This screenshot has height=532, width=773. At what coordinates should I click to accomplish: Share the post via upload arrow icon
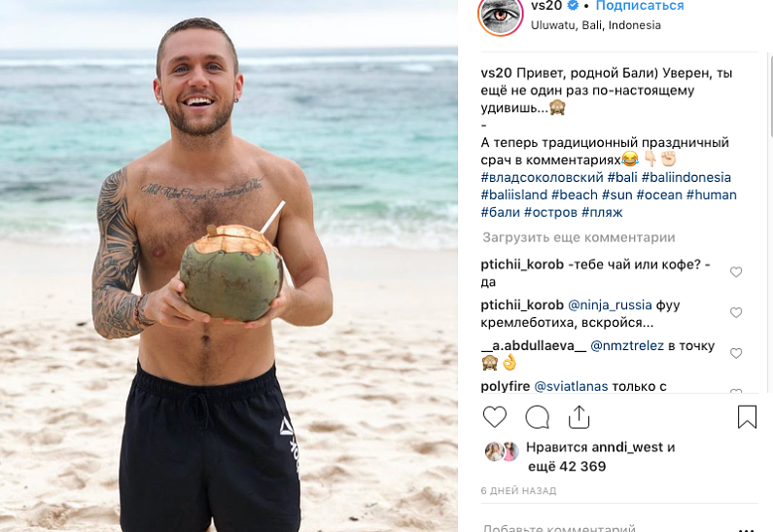[x=579, y=417]
